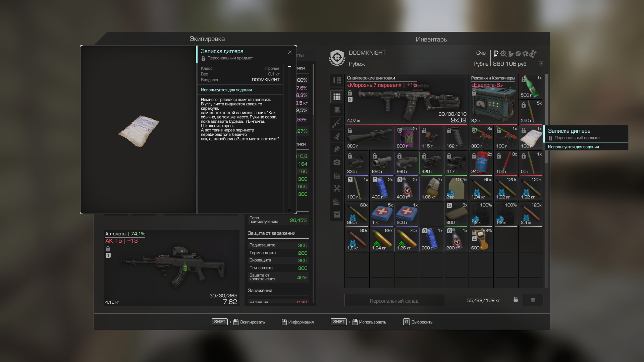
Task: Click the Используется для задания label in popup
Action: click(226, 90)
